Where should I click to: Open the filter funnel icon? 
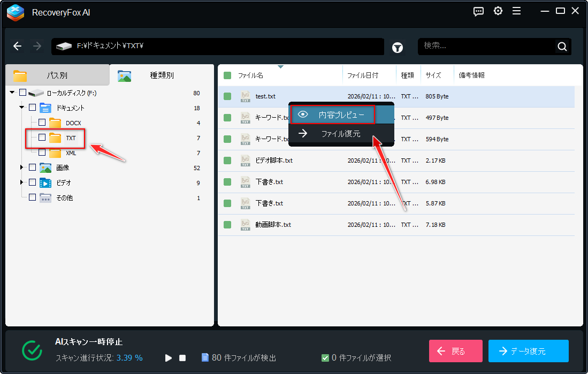click(398, 48)
